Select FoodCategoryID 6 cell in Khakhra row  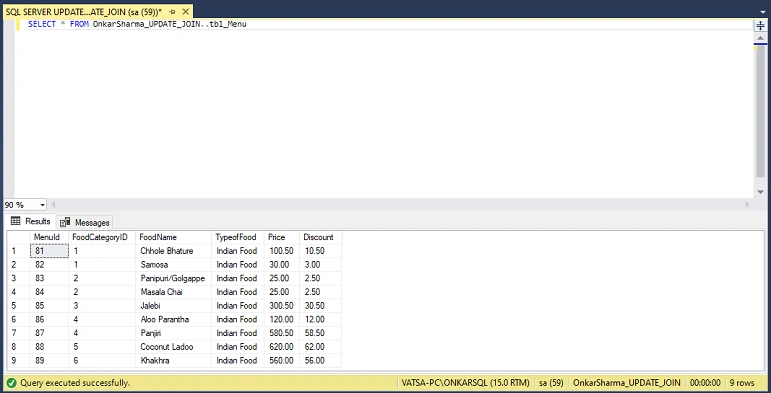(x=102, y=361)
